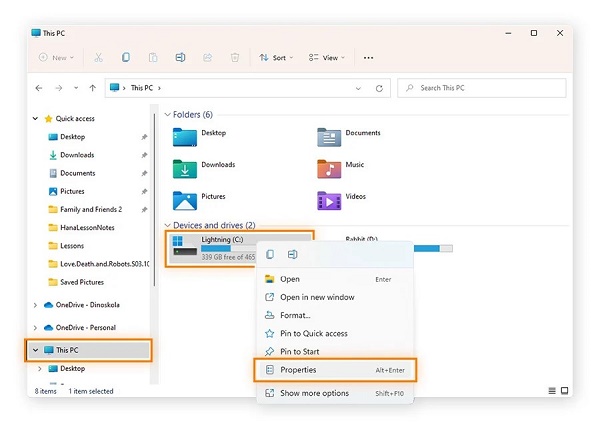
Task: Click the Rename icon in the top toolbar
Action: pos(180,58)
